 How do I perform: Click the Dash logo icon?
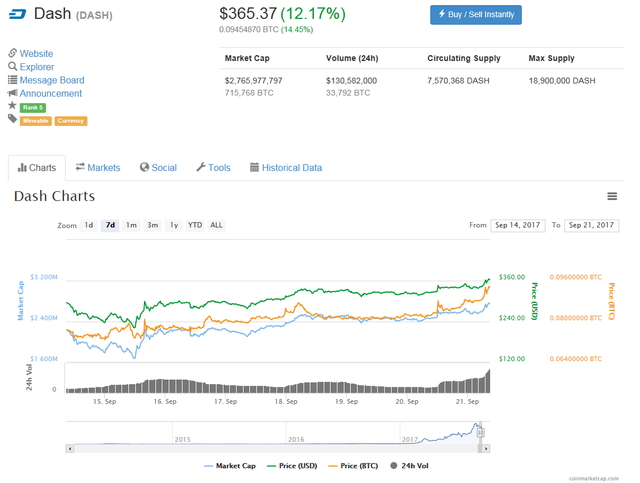pos(18,15)
